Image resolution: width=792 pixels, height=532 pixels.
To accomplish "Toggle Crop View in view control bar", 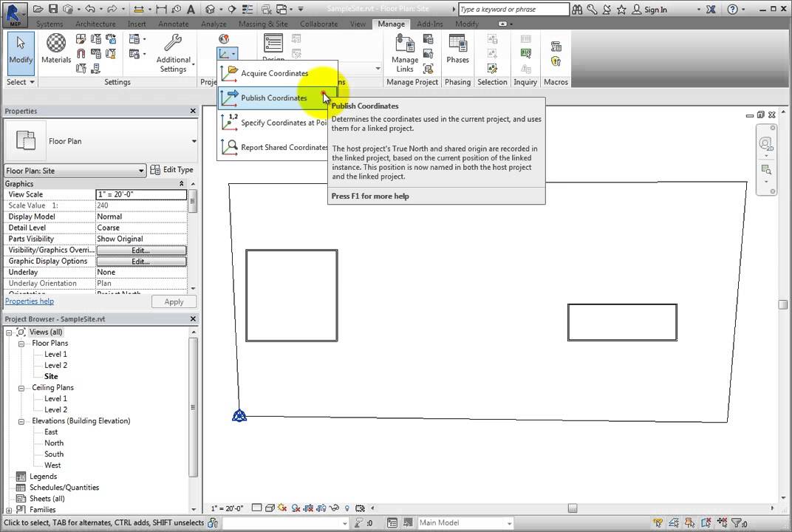I will point(308,508).
